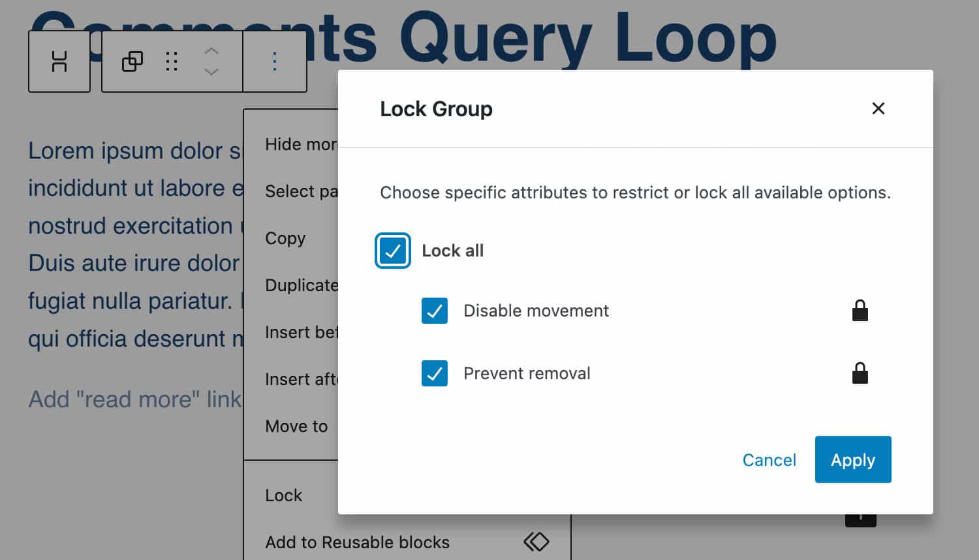
Task: Click the Reusable blocks diamond icon
Action: pos(536,542)
